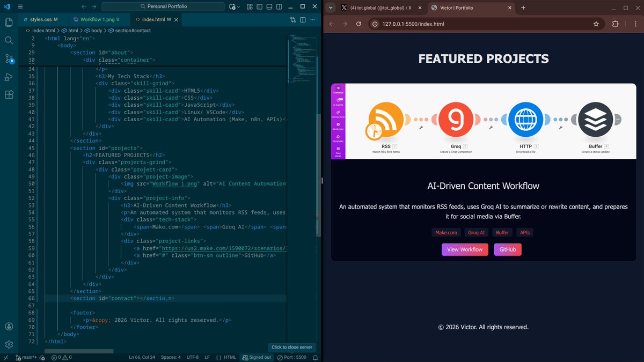This screenshot has height=362, width=644.
Task: Select UTF-8 encoding in status bar
Action: click(x=192, y=357)
